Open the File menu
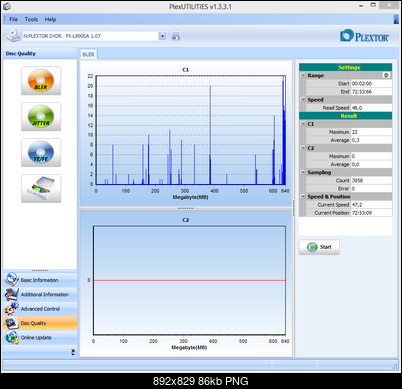This screenshot has height=389, width=402. (13, 19)
